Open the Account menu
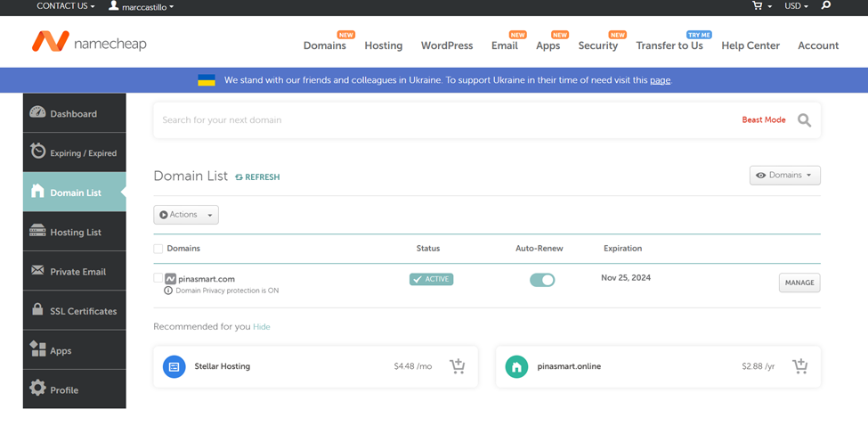This screenshot has height=426, width=868. point(818,45)
